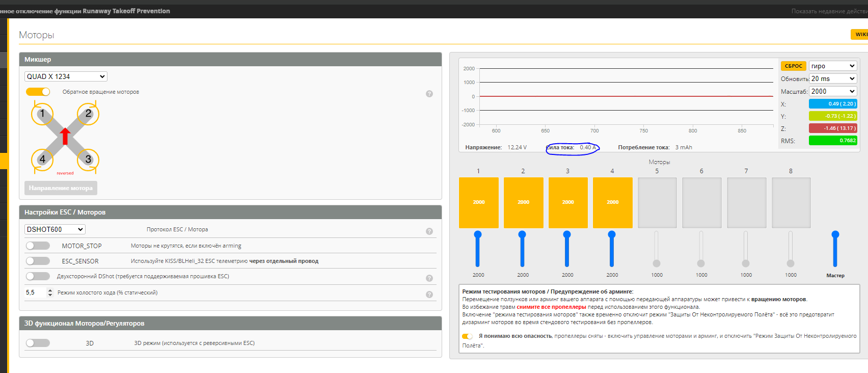
Task: Enable ESC_SENSOR switch
Action: tap(38, 261)
